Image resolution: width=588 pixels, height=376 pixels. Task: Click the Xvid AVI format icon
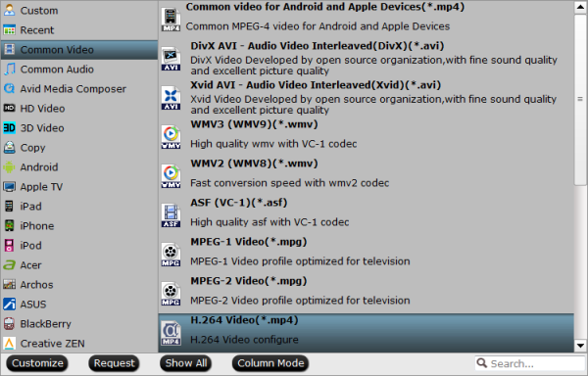[x=171, y=98]
